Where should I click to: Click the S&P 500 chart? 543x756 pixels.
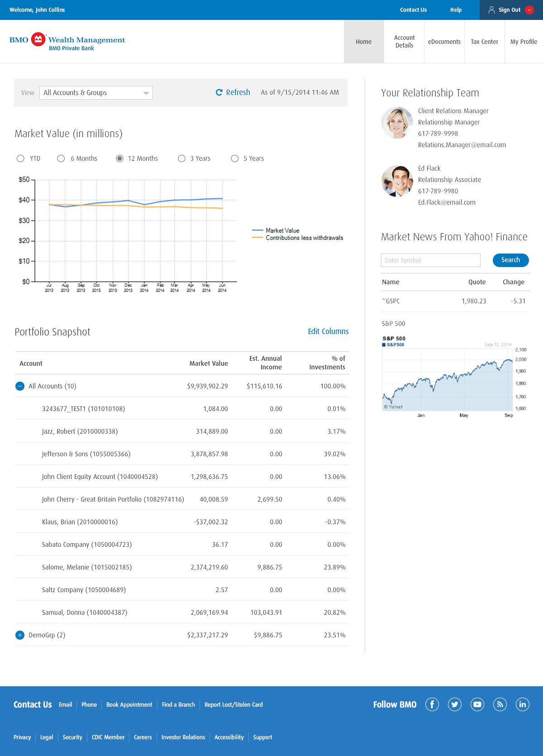(454, 377)
